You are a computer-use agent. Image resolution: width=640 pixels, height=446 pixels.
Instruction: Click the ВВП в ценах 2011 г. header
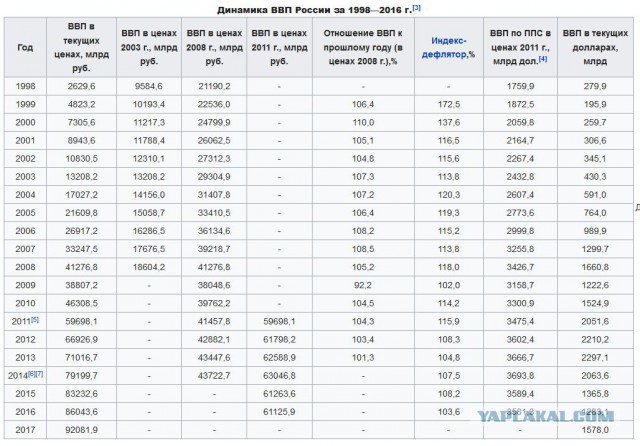[280, 47]
